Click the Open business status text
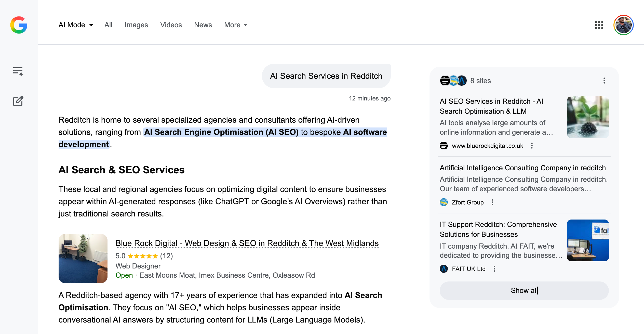This screenshot has width=644, height=334. coord(124,275)
